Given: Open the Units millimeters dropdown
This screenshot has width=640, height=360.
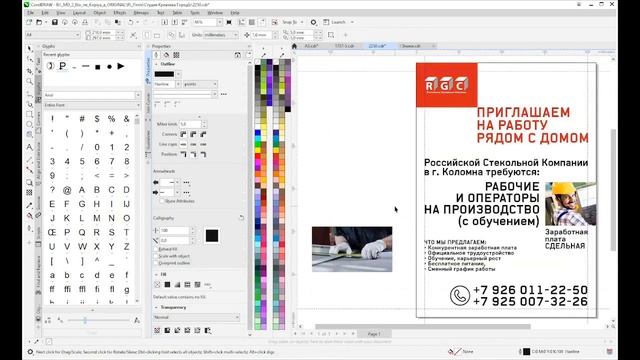Looking at the screenshot, I should (221, 35).
